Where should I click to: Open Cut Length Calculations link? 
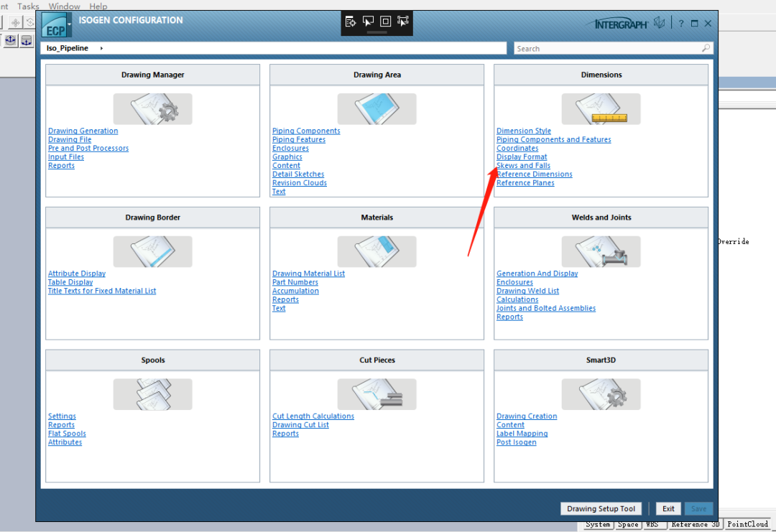313,416
